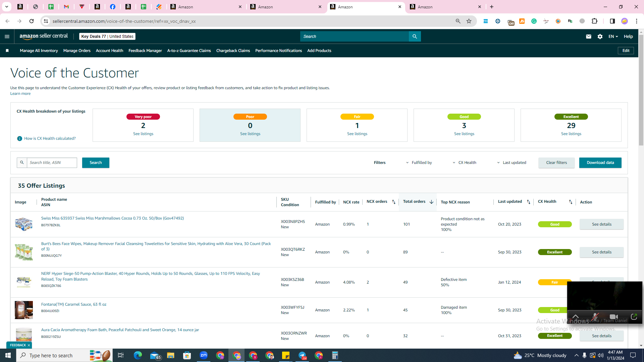This screenshot has height=362, width=644.
Task: Close the FEEDBACK tab
Action: [29, 345]
